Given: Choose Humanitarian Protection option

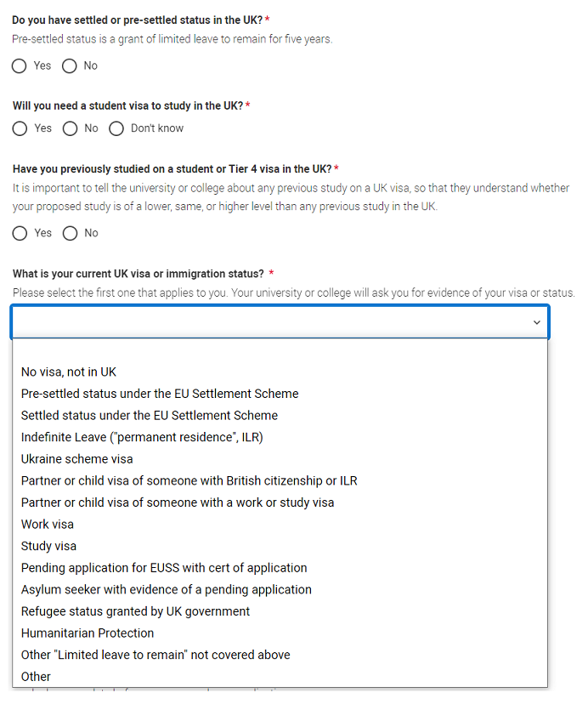Looking at the screenshot, I should 88,633.
